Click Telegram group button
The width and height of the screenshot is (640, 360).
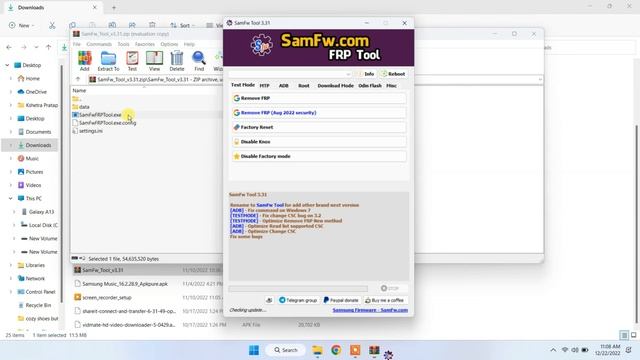[x=298, y=300]
